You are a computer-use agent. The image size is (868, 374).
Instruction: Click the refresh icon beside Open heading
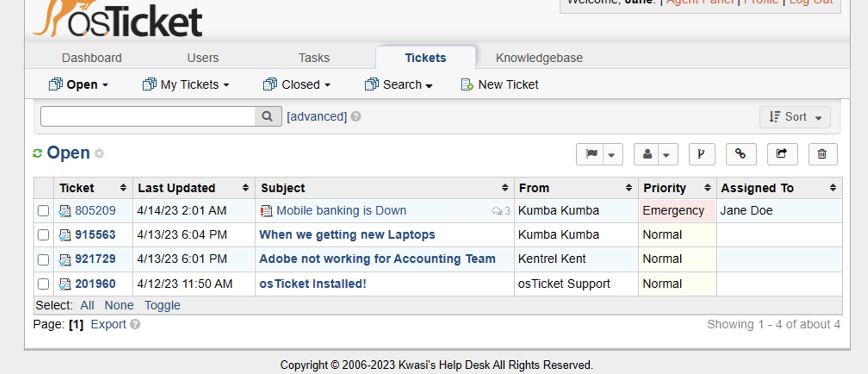(38, 153)
